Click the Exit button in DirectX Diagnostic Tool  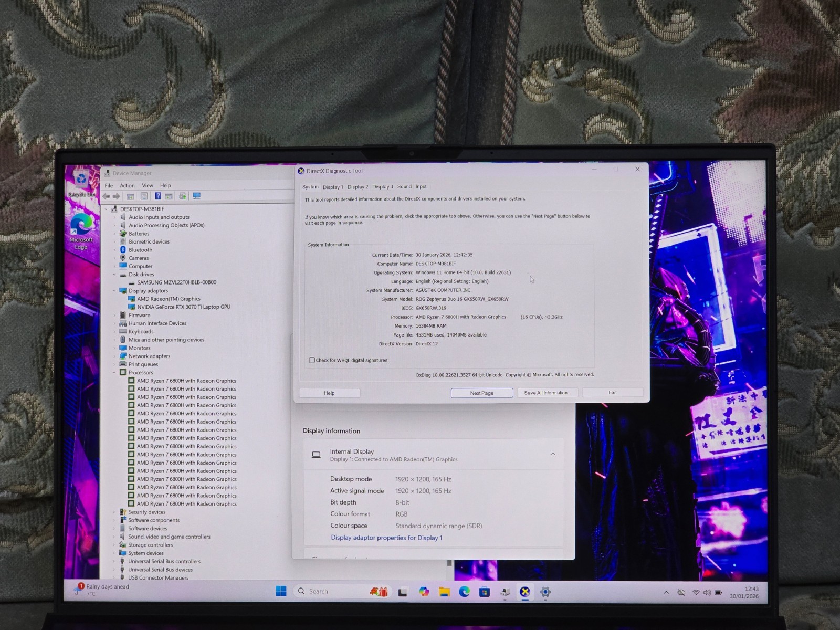pos(613,393)
